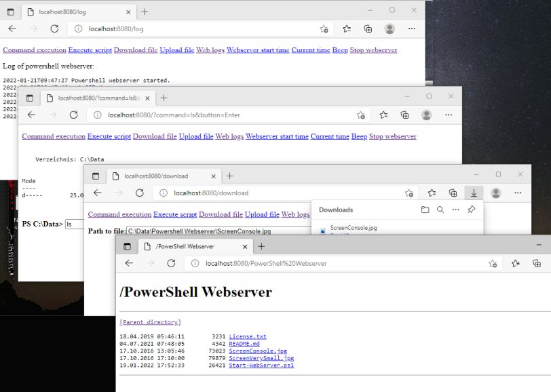Select the localhost:8080/log tab

(78, 12)
